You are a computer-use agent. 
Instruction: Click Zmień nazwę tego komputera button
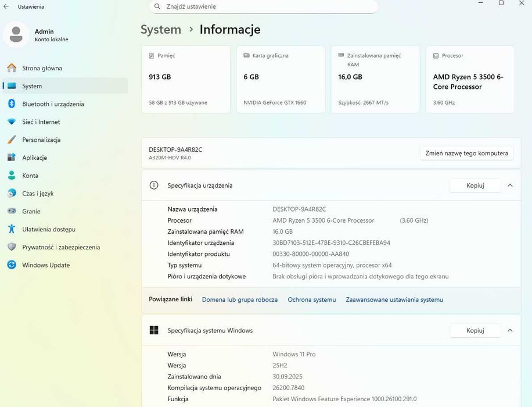tap(466, 153)
